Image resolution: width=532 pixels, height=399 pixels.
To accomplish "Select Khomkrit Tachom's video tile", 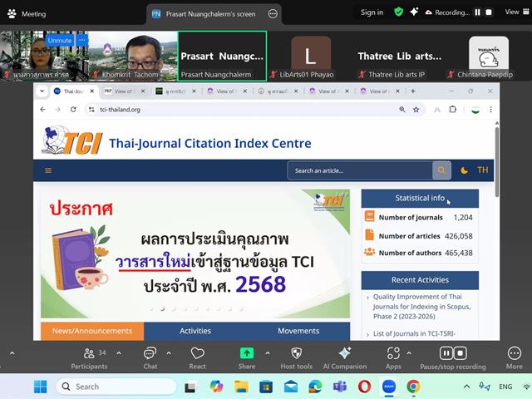I will 133,56.
